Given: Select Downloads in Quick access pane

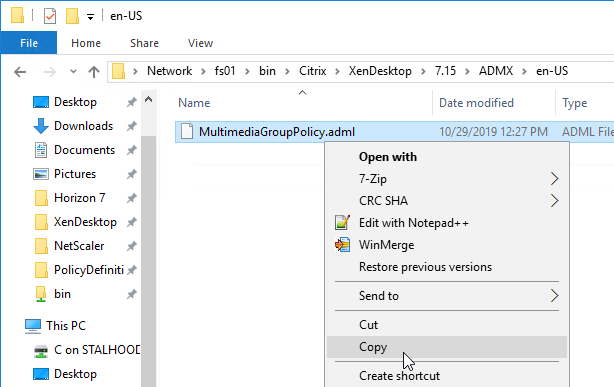Looking at the screenshot, I should pyautogui.click(x=83, y=126).
